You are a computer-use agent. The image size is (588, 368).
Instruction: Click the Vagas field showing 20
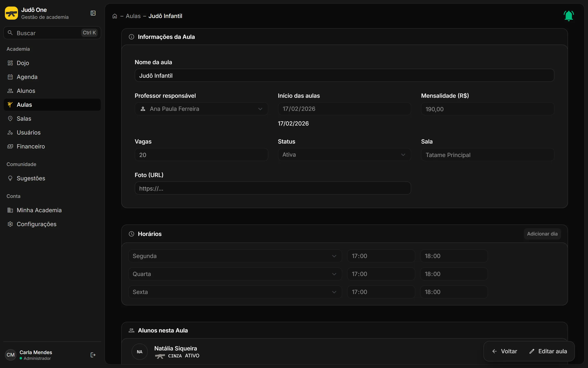201,155
